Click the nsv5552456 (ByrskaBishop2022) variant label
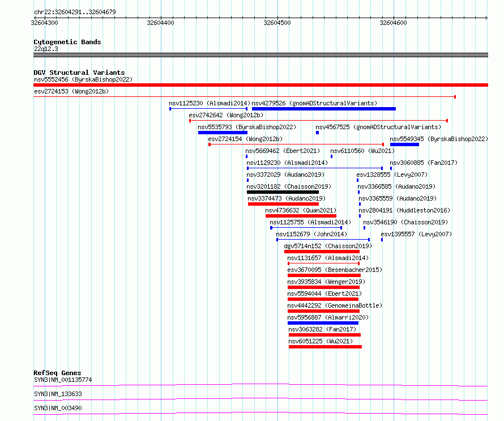Screen dimensions: 504x421 83,79
